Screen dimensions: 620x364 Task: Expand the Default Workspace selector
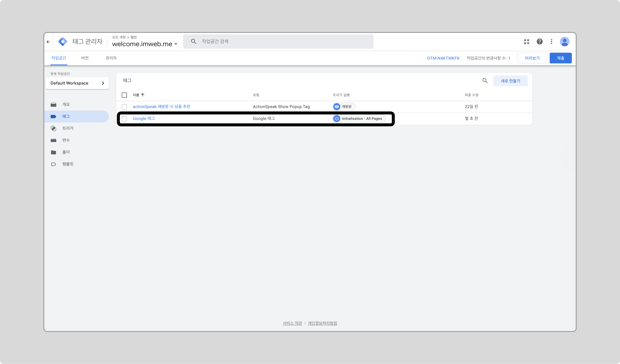tap(77, 83)
